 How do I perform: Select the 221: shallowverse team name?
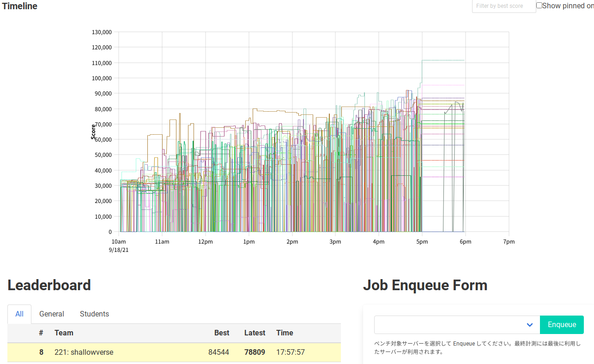84,352
